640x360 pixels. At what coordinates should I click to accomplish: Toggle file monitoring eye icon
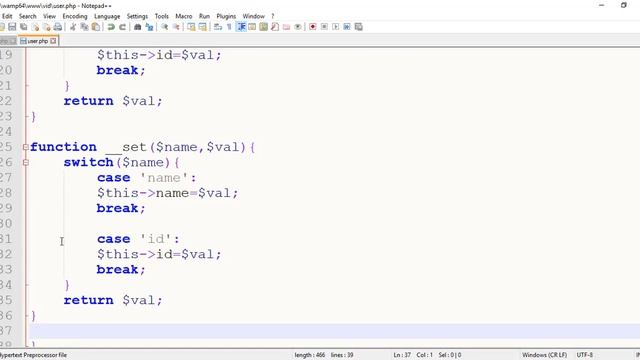[298, 27]
